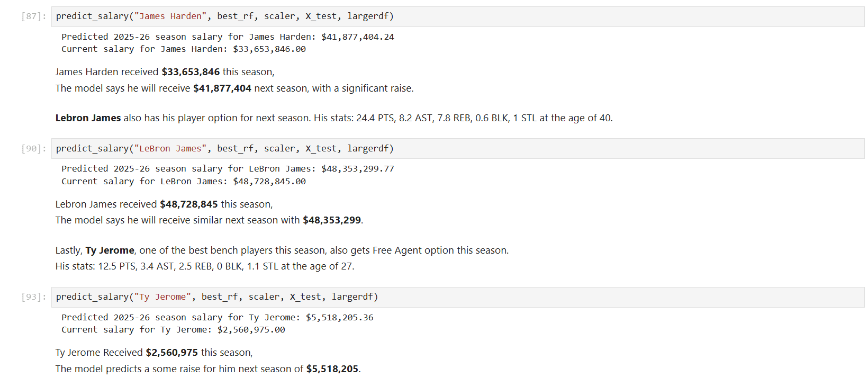
Task: Select the bold $33,653,846 salary text
Action: point(191,72)
